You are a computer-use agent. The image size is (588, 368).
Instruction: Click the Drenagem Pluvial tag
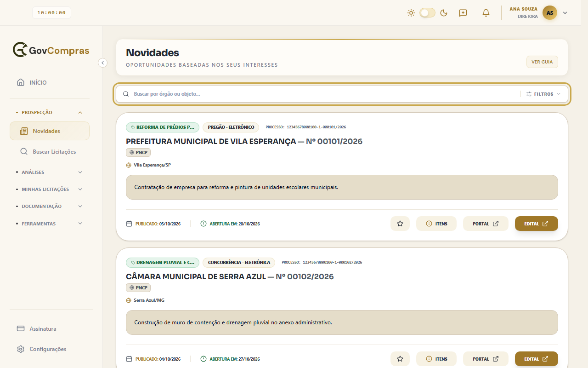(x=163, y=263)
